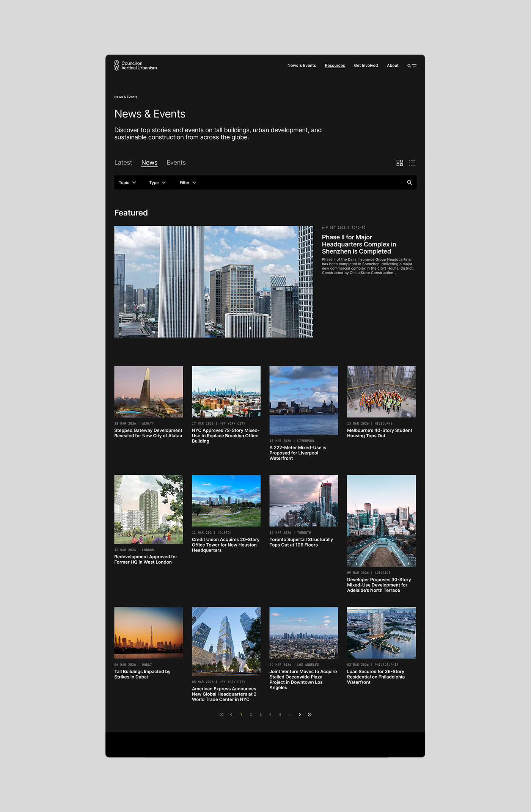Image resolution: width=531 pixels, height=812 pixels.
Task: Click the '03 MAR 2026 | PHILADELPHIA' date line
Action: [372, 665]
